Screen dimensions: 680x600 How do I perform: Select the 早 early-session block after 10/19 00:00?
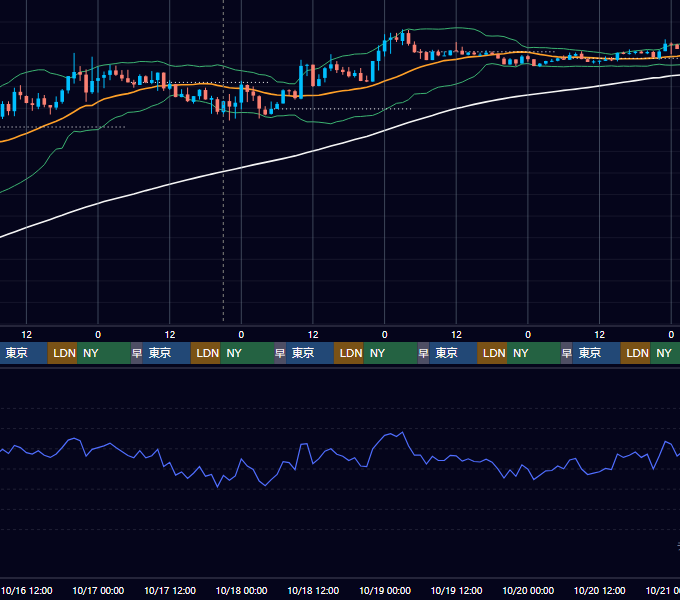tap(423, 353)
